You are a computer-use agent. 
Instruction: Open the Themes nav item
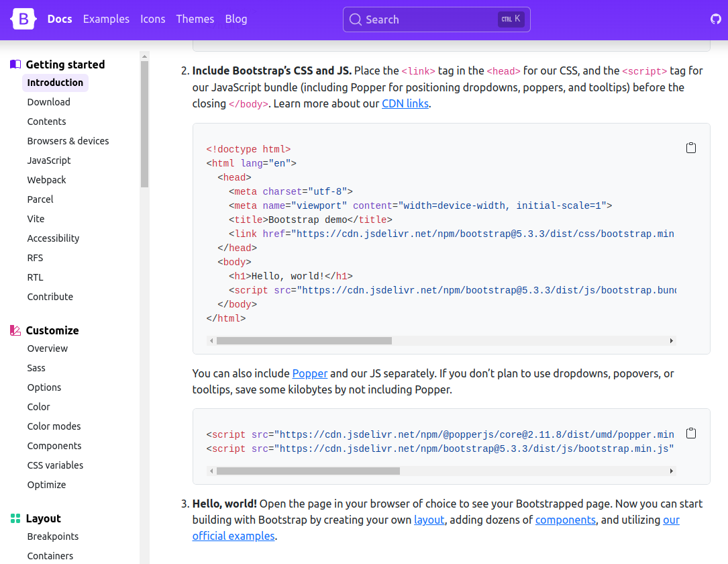tap(195, 19)
